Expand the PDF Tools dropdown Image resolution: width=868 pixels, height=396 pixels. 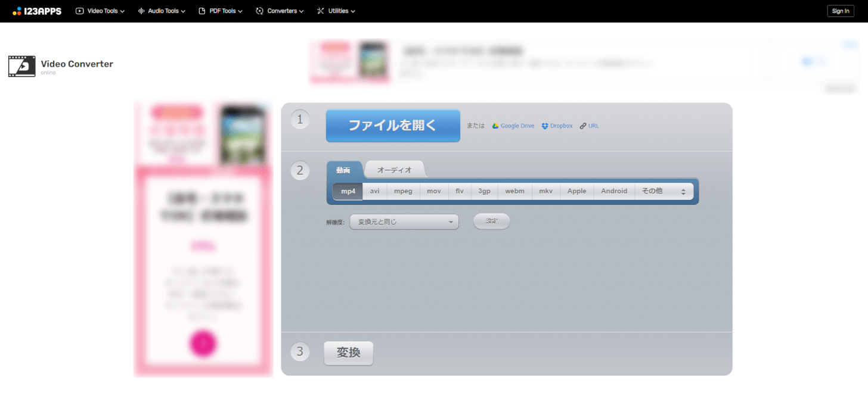tap(220, 11)
